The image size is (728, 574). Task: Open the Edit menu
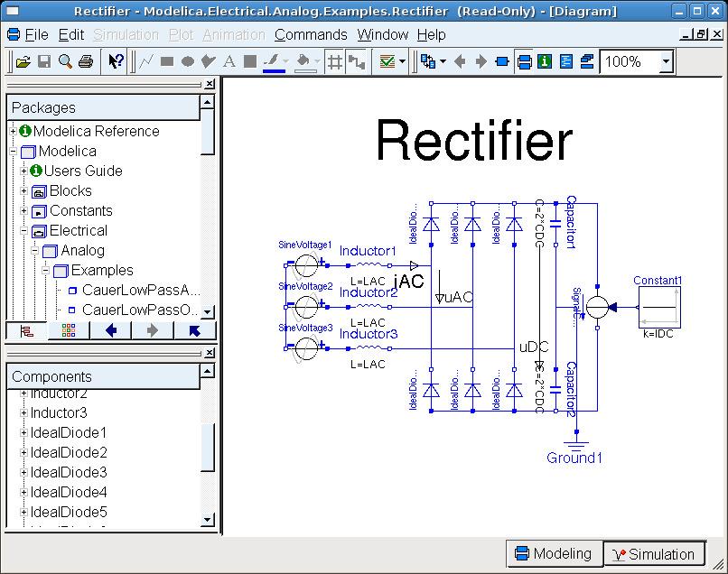click(71, 35)
